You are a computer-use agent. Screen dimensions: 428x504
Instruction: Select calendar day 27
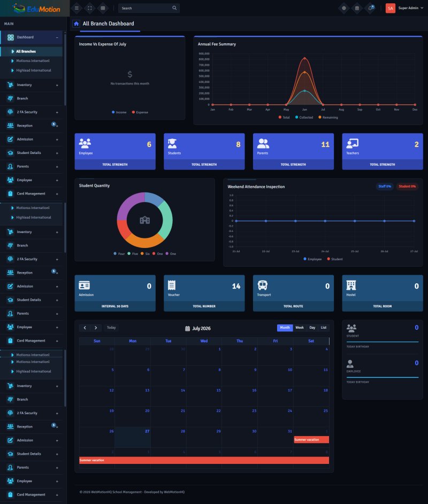click(133, 437)
